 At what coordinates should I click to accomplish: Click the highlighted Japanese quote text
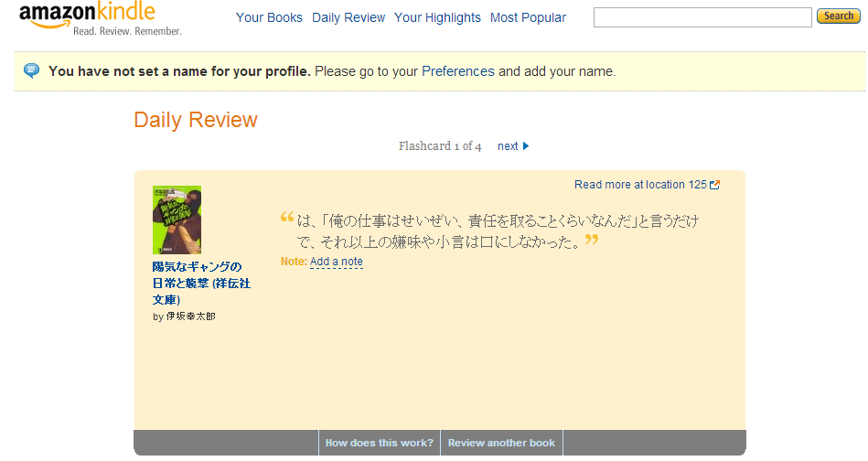click(x=497, y=231)
